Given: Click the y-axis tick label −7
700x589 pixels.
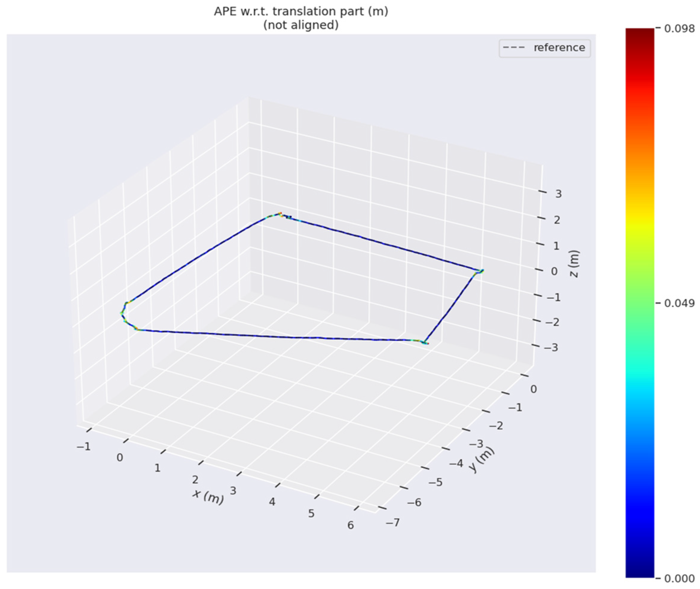Looking at the screenshot, I should [x=393, y=522].
